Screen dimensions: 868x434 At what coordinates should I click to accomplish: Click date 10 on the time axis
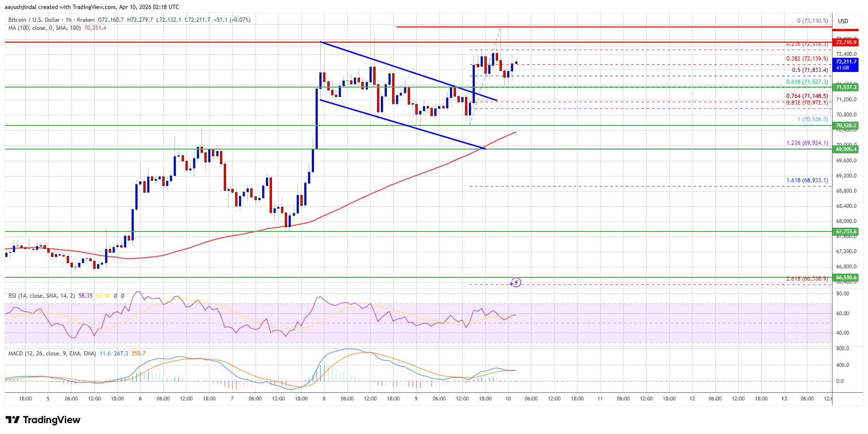click(x=508, y=399)
